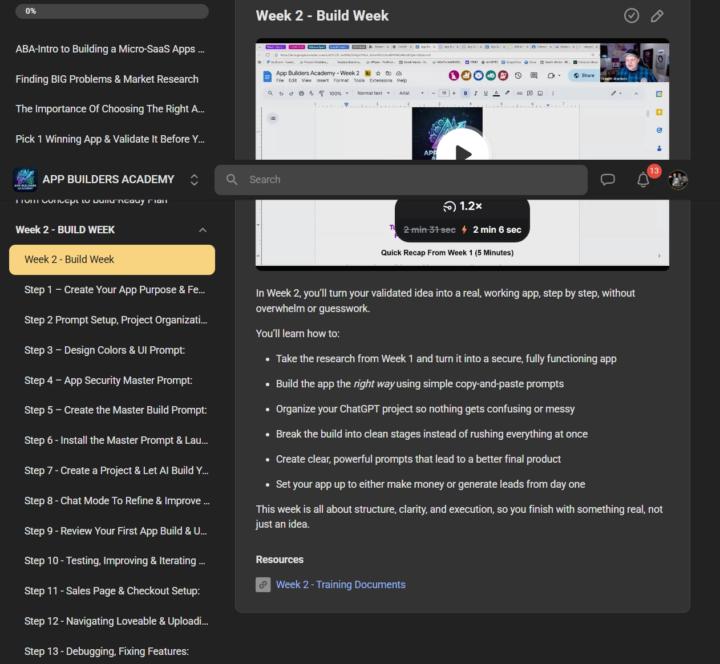Play the Week 2 video
Image resolution: width=720 pixels, height=664 pixels.
[x=462, y=153]
